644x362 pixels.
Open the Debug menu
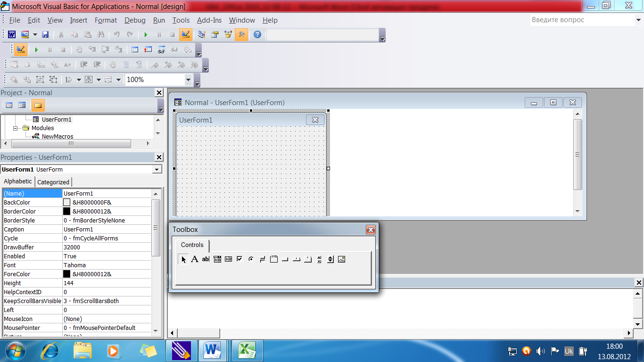[135, 20]
